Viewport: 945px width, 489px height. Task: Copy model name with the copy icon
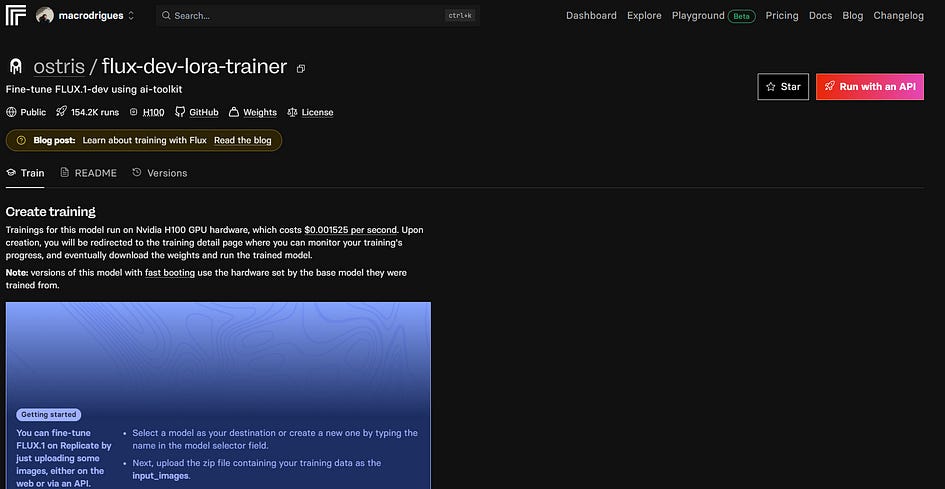(301, 69)
